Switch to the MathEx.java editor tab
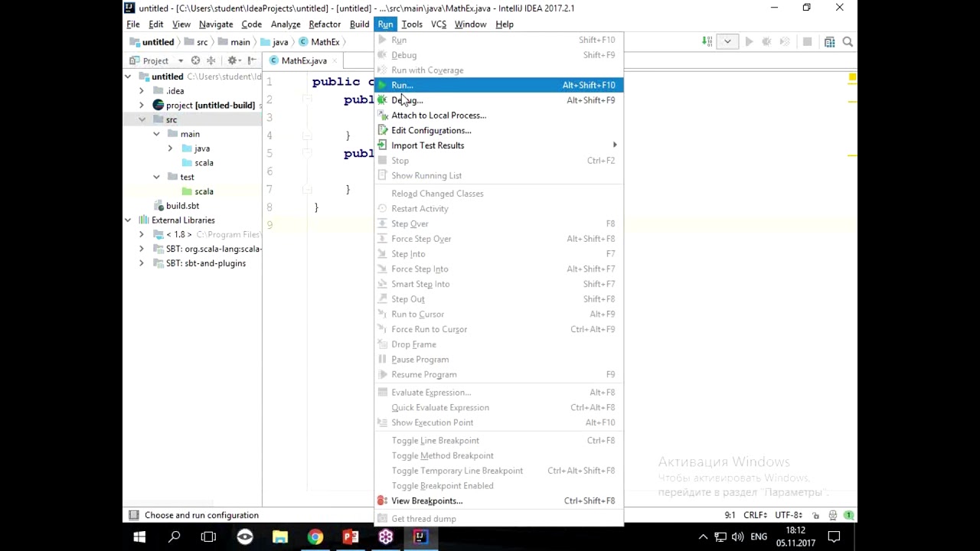Image resolution: width=980 pixels, height=551 pixels. pyautogui.click(x=304, y=60)
